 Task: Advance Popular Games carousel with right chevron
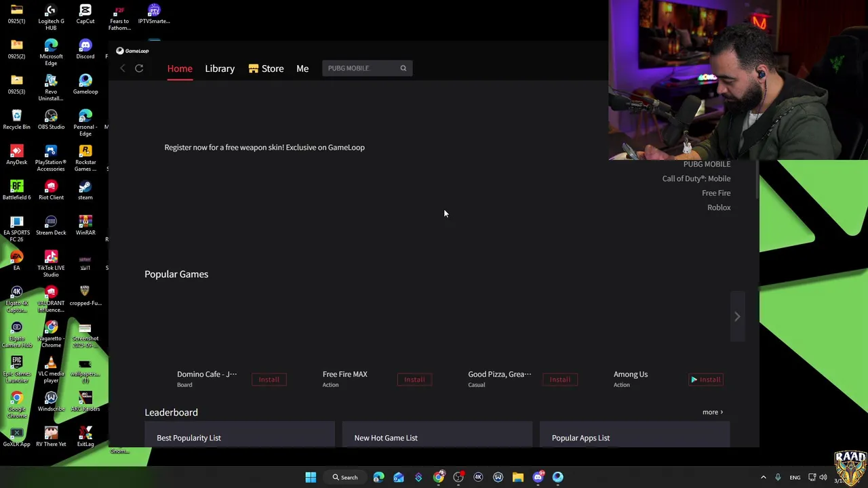(x=737, y=317)
